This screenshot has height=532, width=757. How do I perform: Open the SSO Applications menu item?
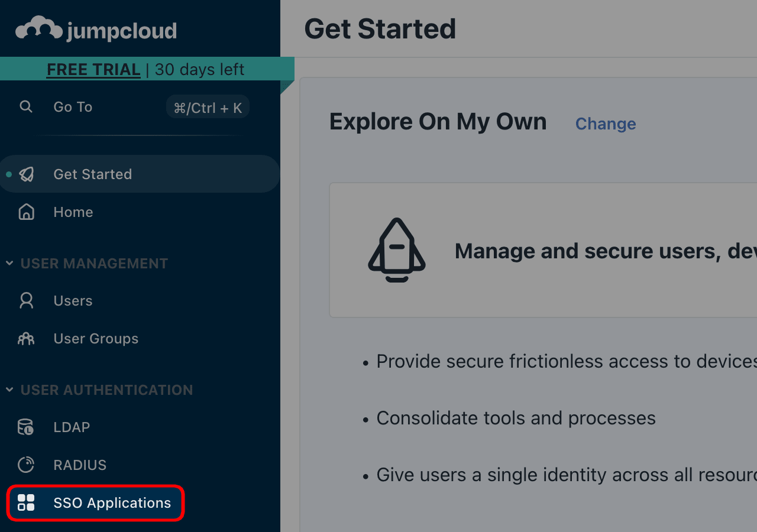click(96, 503)
